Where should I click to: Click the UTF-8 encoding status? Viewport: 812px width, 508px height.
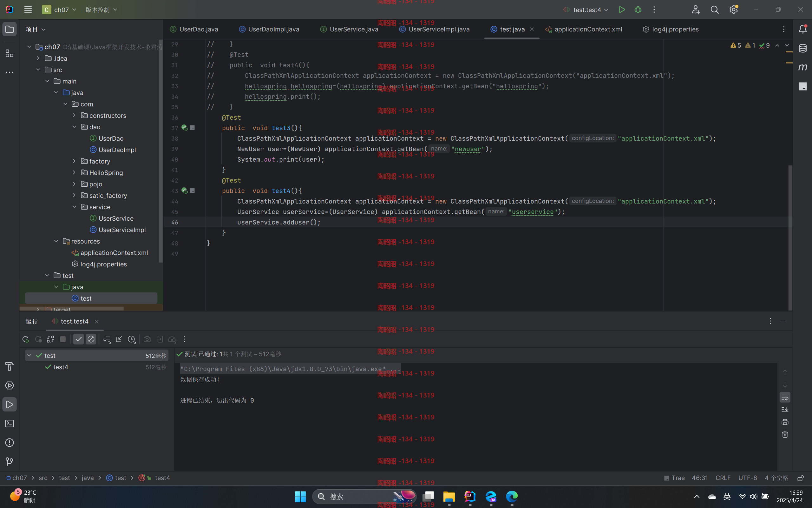tap(748, 478)
